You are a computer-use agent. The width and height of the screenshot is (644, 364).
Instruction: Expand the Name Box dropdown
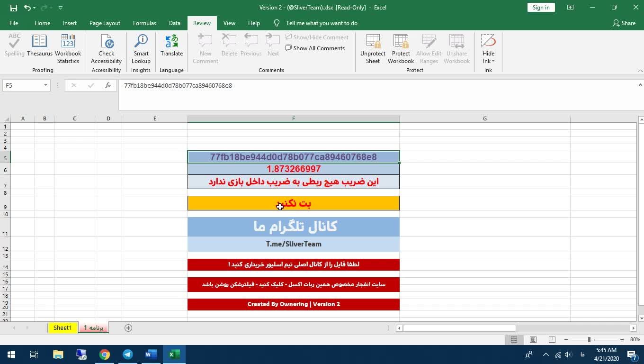46,85
